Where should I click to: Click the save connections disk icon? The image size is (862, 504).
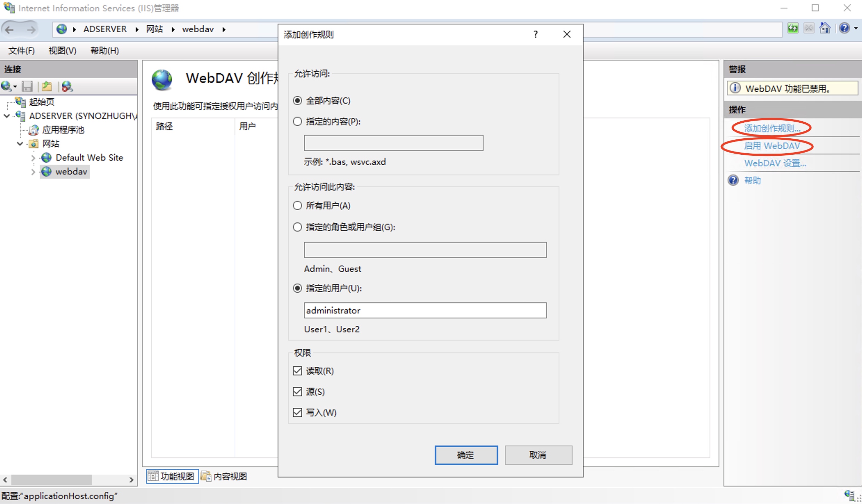27,86
